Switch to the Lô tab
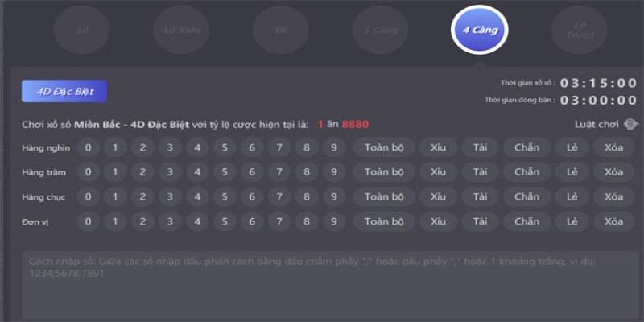Image resolution: width=644 pixels, height=322 pixels. click(82, 31)
